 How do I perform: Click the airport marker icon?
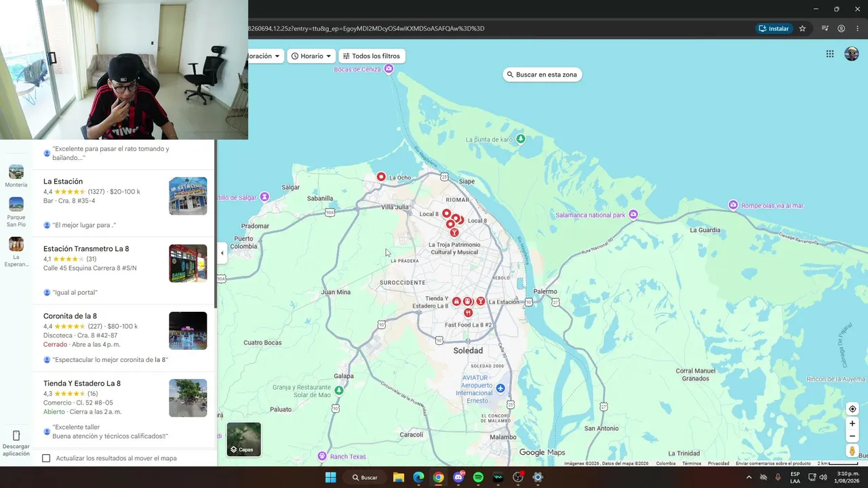click(x=500, y=388)
